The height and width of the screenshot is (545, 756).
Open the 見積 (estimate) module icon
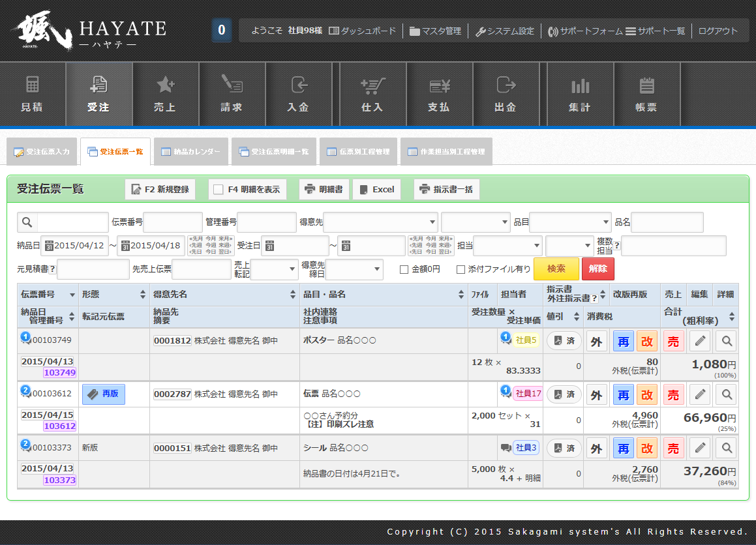tap(32, 94)
